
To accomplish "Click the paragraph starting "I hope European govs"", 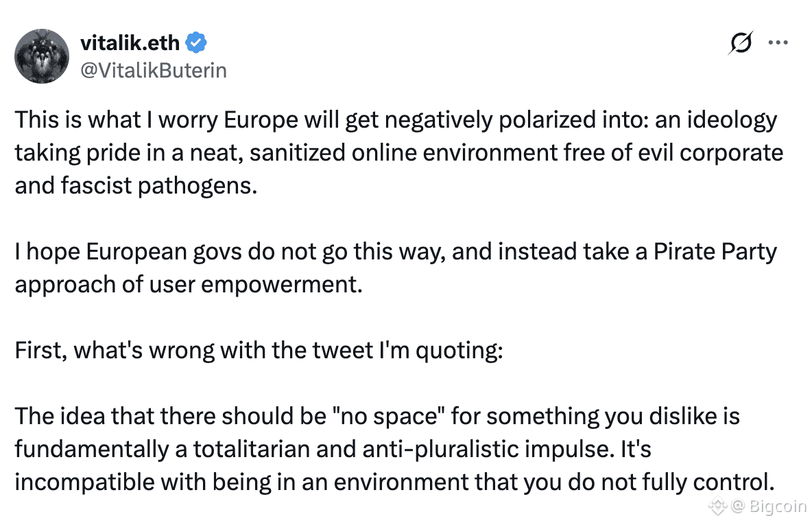I will [x=395, y=268].
